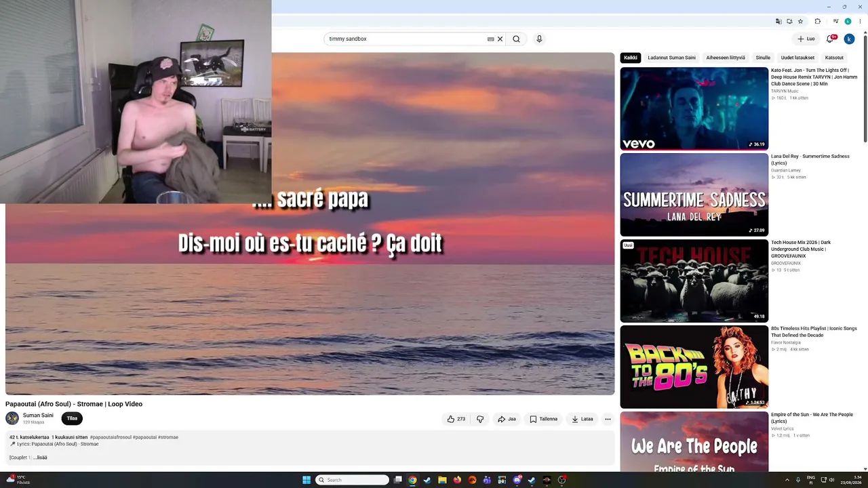Download the video using Lataa

click(582, 419)
